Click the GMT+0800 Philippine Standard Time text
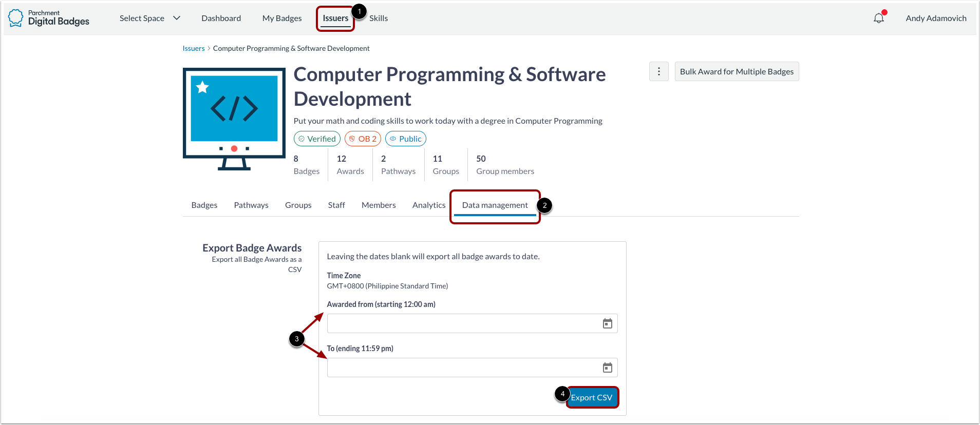Viewport: 980px width, 425px height. point(387,286)
